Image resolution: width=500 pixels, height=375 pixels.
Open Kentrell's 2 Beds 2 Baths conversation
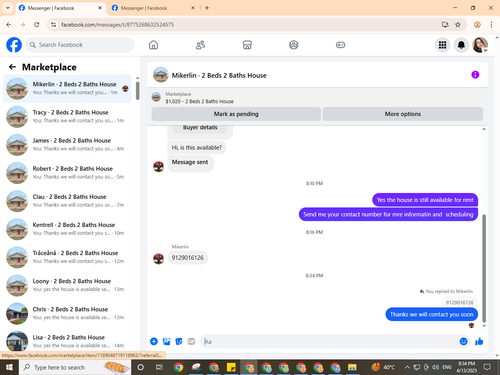(x=68, y=229)
